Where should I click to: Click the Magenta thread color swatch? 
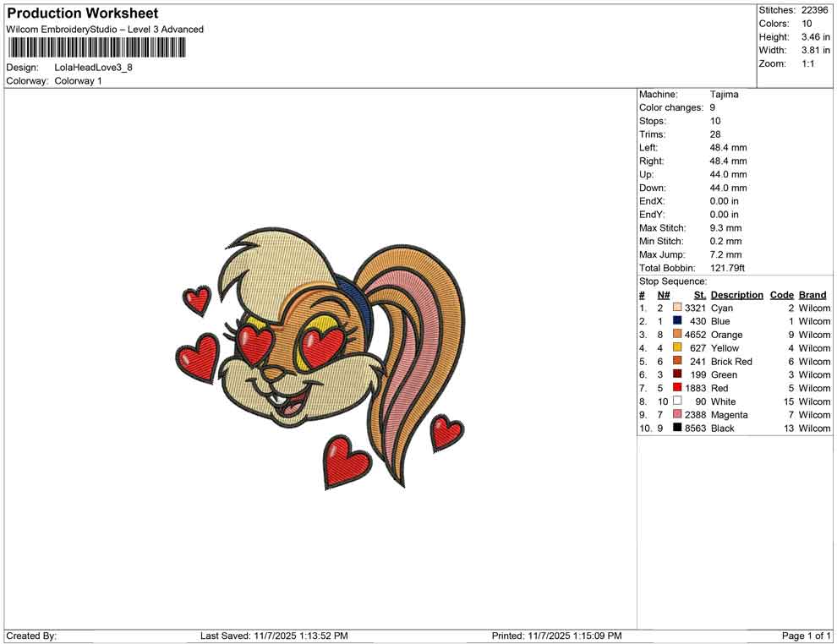tap(677, 414)
